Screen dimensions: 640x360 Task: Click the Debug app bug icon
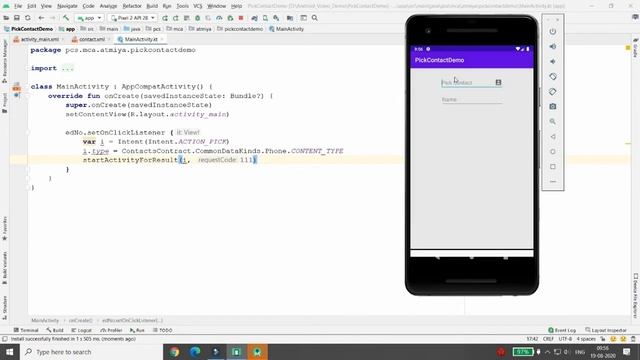[198, 18]
